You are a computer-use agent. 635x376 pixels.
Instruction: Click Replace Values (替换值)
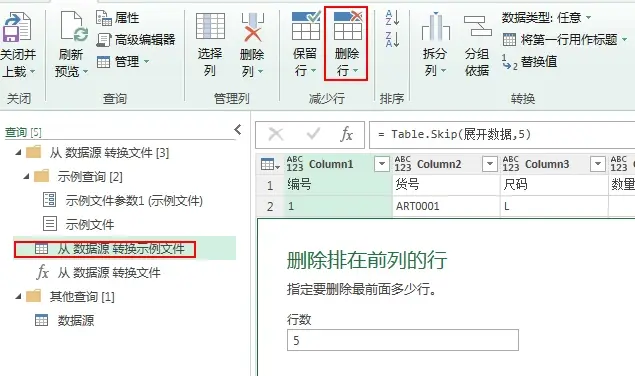[530, 62]
